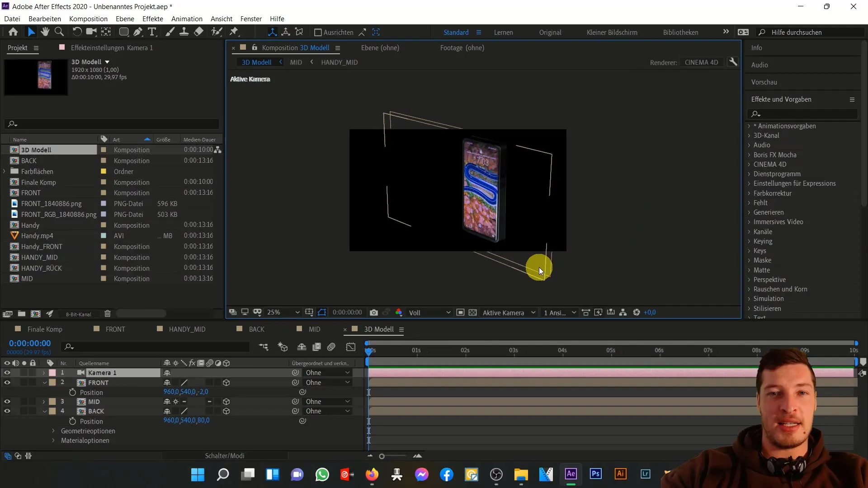Click the snapshot camera icon
Image resolution: width=868 pixels, height=488 pixels.
[x=374, y=312]
